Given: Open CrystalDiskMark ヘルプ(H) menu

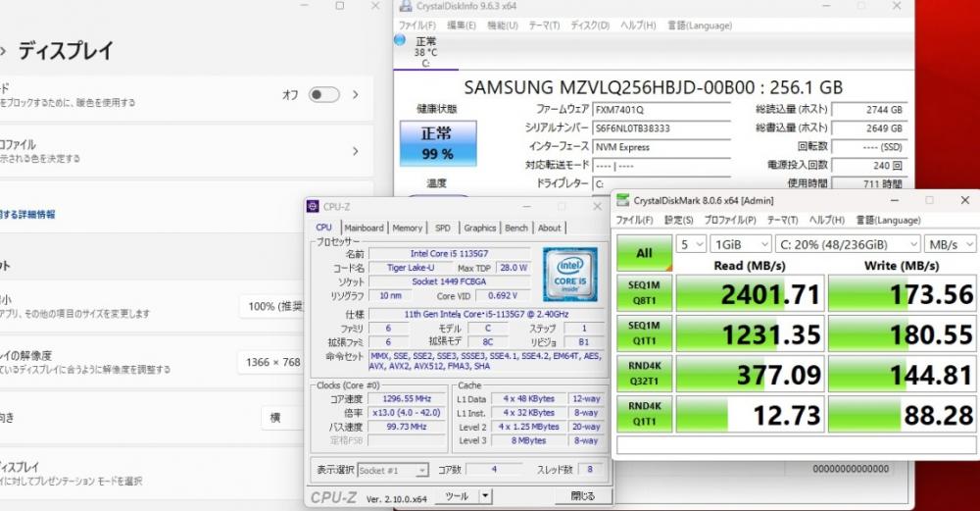Looking at the screenshot, I should (x=826, y=220).
